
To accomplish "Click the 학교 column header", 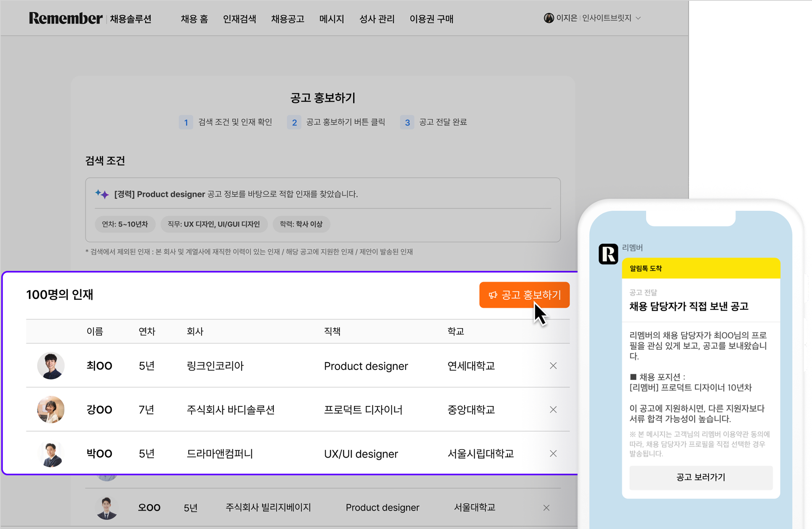I will 456,331.
